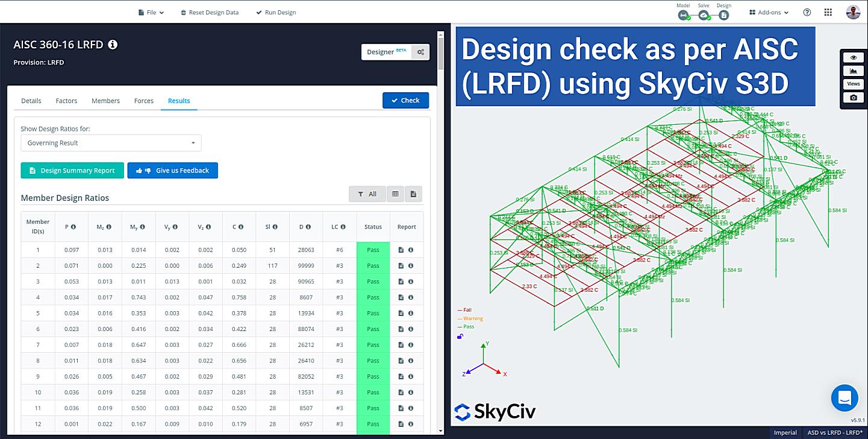Image resolution: width=868 pixels, height=439 pixels.
Task: Click the Designer BETA button
Action: click(x=386, y=52)
